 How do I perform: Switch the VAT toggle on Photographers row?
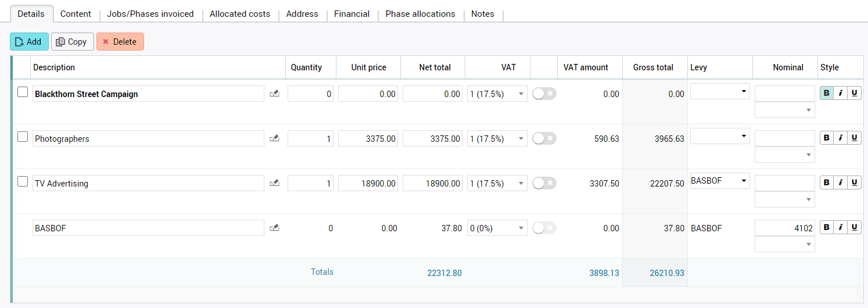point(544,138)
